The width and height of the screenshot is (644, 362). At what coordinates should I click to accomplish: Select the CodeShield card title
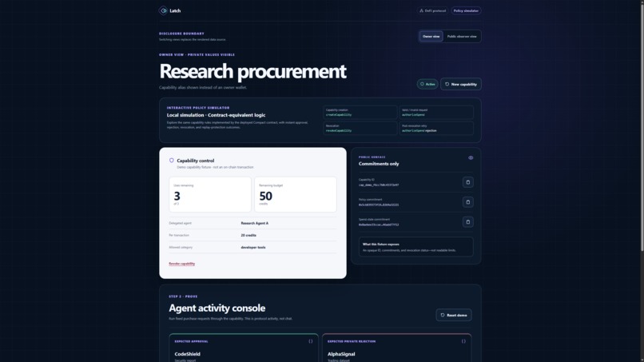187,354
